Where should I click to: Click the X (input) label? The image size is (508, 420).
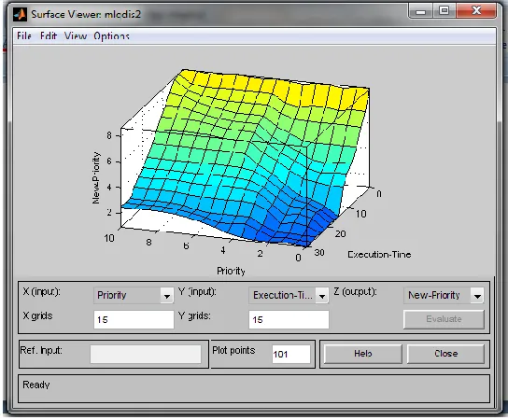41,292
